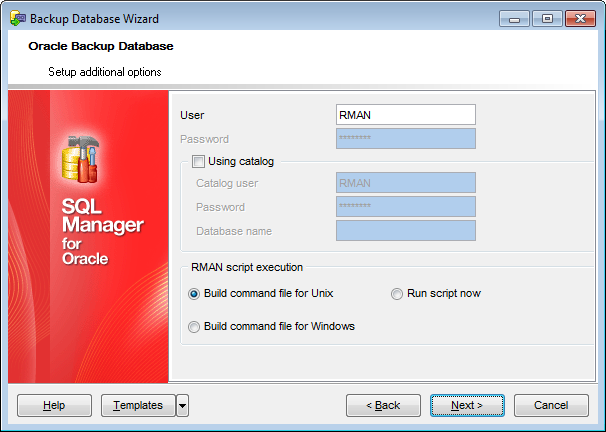Focus the User input field
Viewport: 606px width, 432px height.
point(406,115)
